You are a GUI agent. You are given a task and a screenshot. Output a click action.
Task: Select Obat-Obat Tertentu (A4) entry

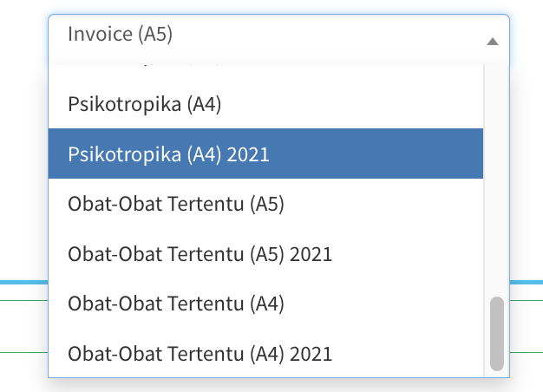click(265, 304)
